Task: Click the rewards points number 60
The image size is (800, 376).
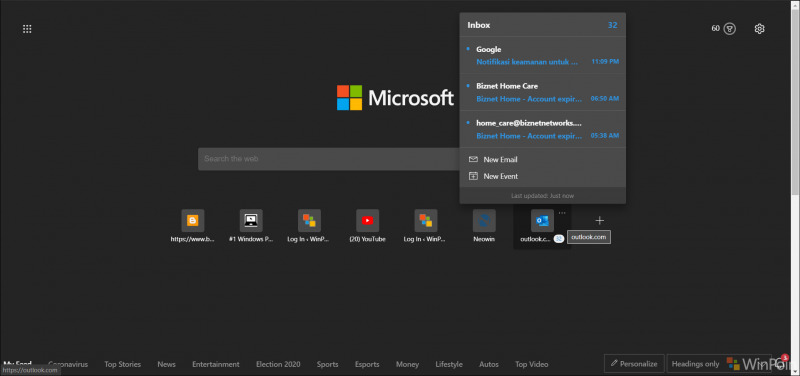Action: pos(715,28)
